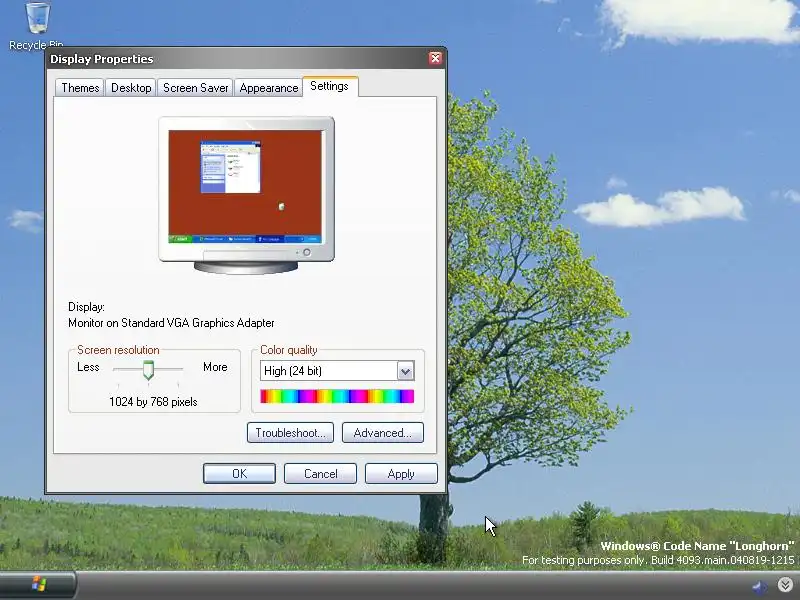800x600 pixels.
Task: Open the Recycle Bin desktop icon
Action: point(37,26)
